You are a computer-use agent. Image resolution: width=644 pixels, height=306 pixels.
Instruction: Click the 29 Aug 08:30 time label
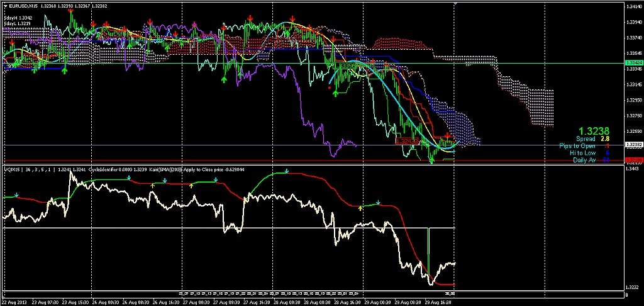click(408, 302)
